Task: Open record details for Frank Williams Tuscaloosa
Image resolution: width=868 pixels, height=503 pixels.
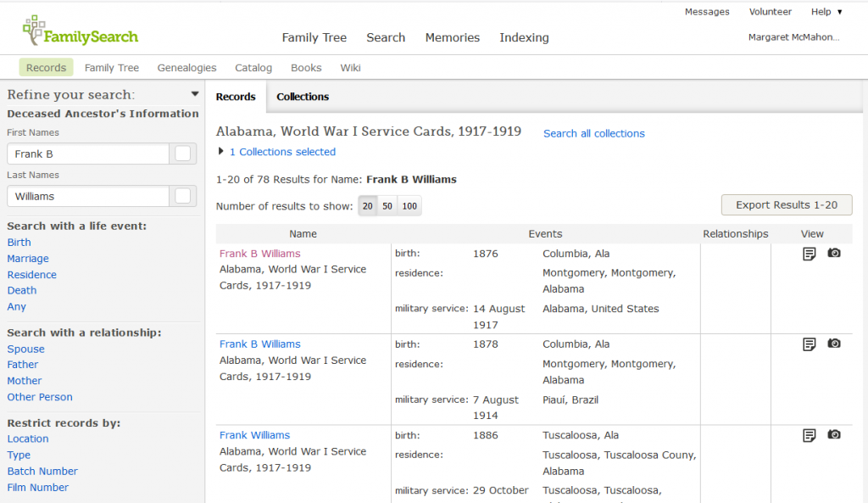Action: 809,435
